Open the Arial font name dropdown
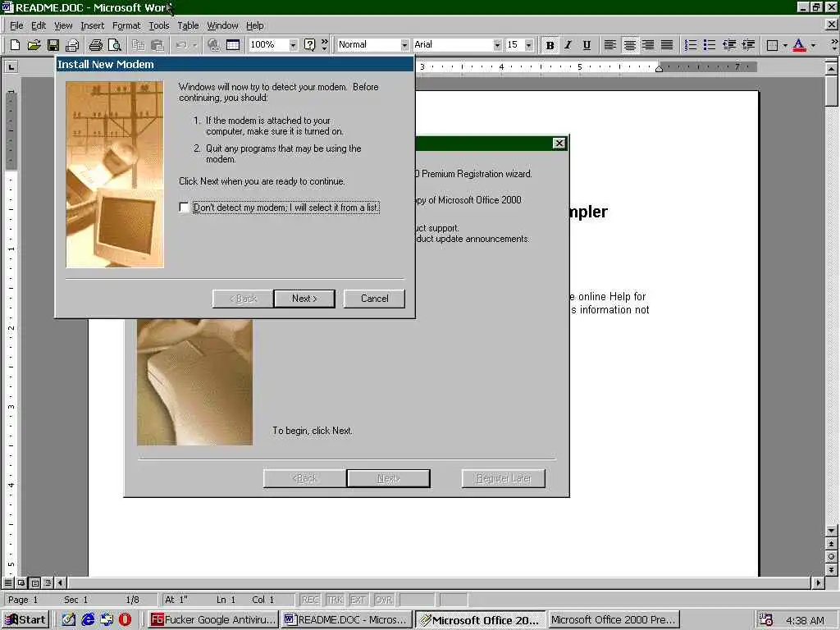This screenshot has height=630, width=840. tap(497, 45)
